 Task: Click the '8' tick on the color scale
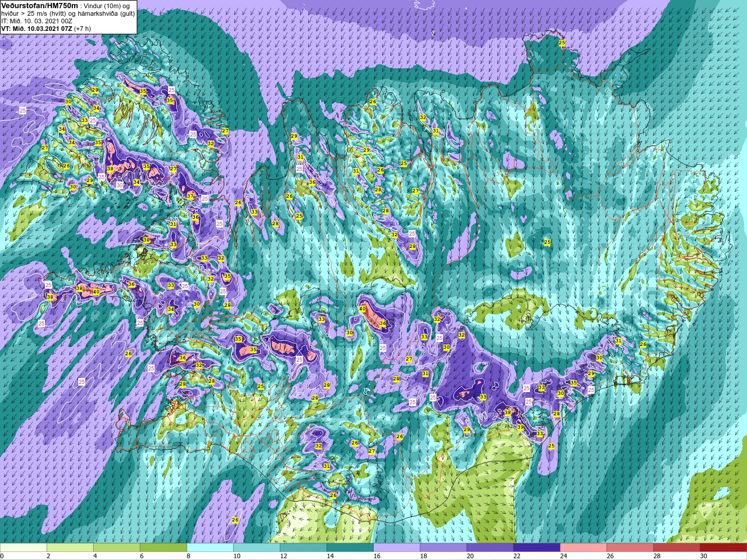(x=190, y=556)
